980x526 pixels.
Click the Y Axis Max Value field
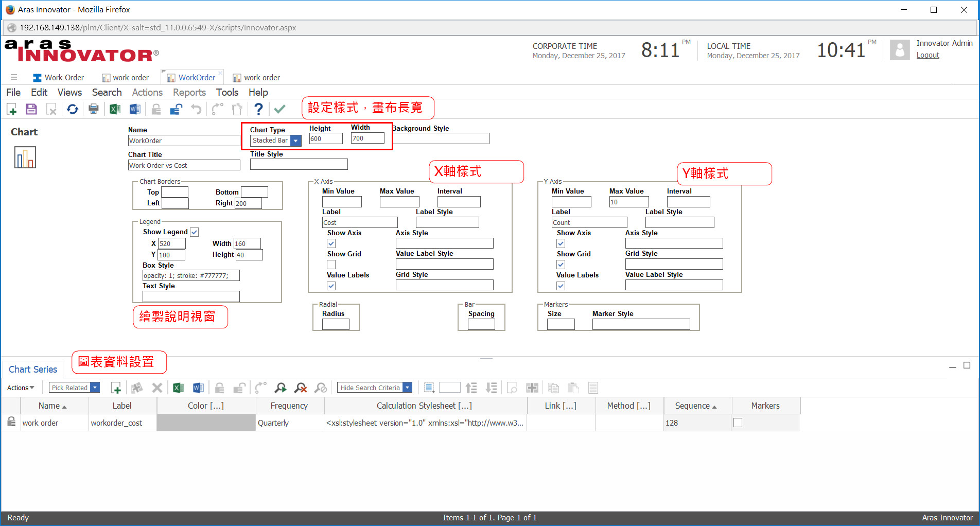(x=628, y=202)
